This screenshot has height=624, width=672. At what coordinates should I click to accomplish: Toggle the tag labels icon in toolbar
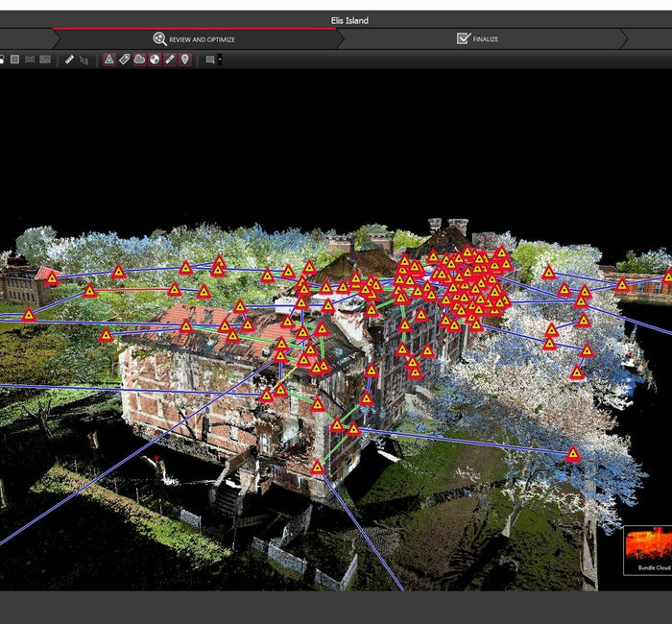[125, 60]
